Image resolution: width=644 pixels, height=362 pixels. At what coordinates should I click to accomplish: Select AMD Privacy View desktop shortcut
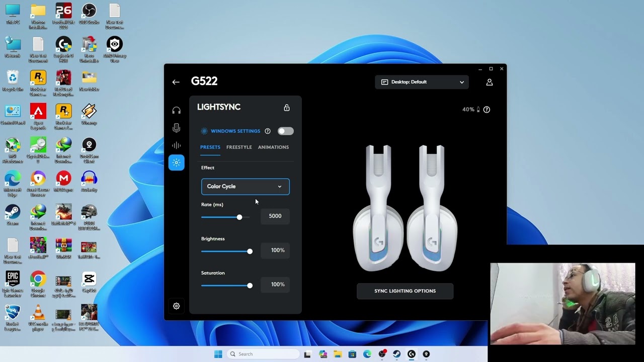point(115,50)
